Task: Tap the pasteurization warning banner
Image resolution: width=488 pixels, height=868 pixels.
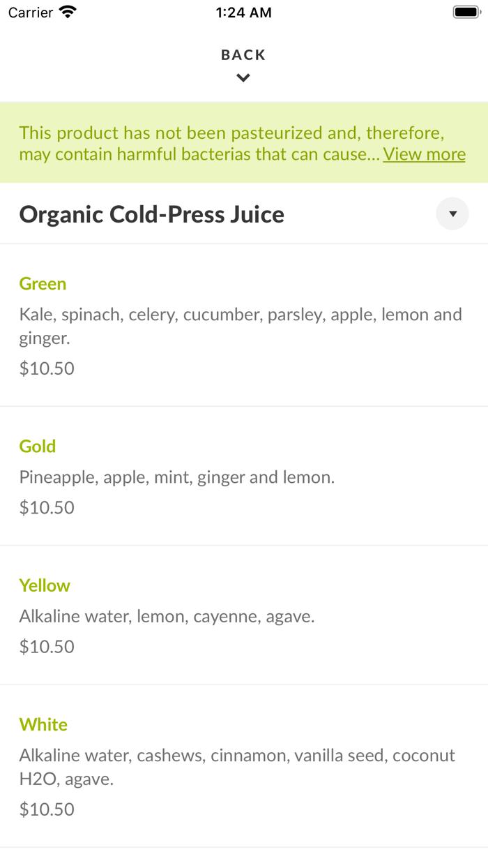Action: pyautogui.click(x=243, y=142)
